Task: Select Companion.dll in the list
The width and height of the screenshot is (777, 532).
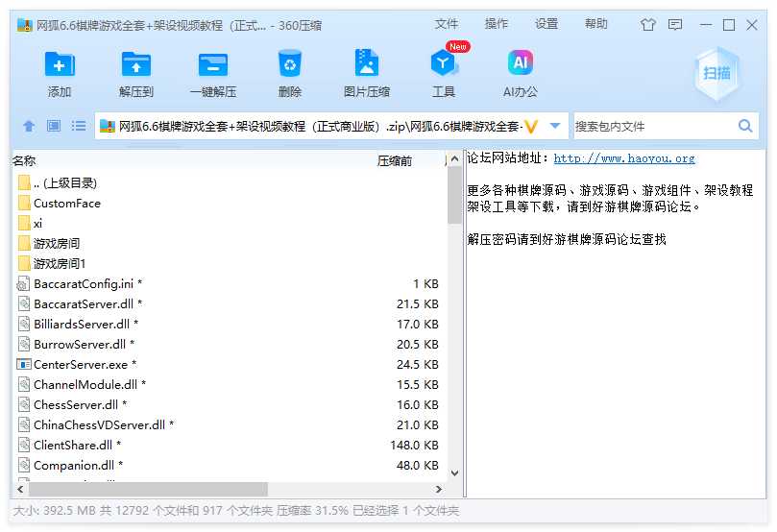Action: [x=230, y=466]
